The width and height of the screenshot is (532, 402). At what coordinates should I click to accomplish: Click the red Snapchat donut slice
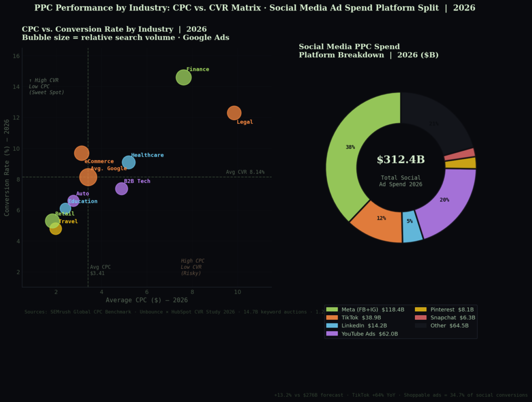[x=459, y=154]
